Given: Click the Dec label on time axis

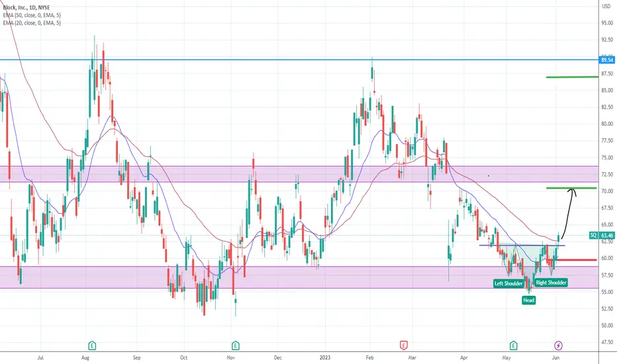Looking at the screenshot, I should click(x=278, y=357).
